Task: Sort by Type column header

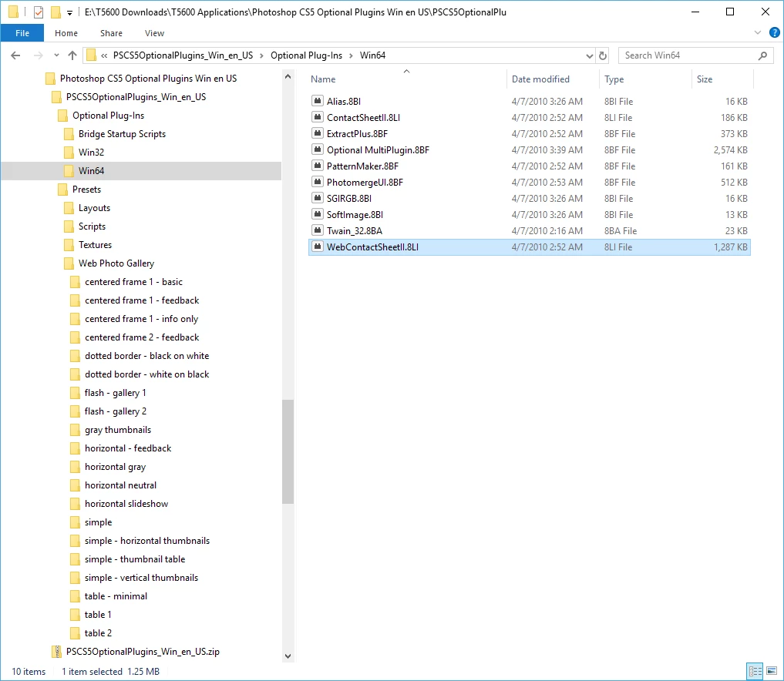Action: tap(614, 79)
